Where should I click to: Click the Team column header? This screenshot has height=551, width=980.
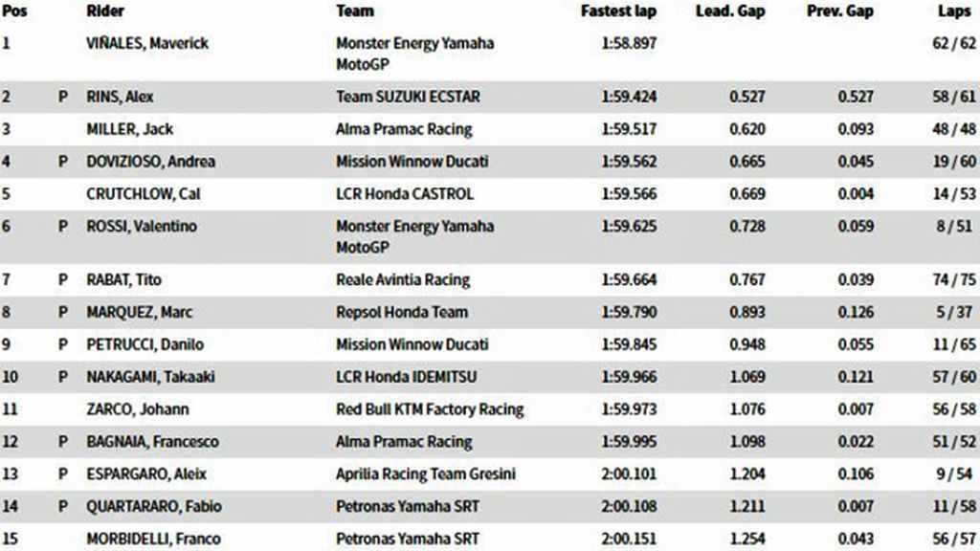tap(355, 11)
